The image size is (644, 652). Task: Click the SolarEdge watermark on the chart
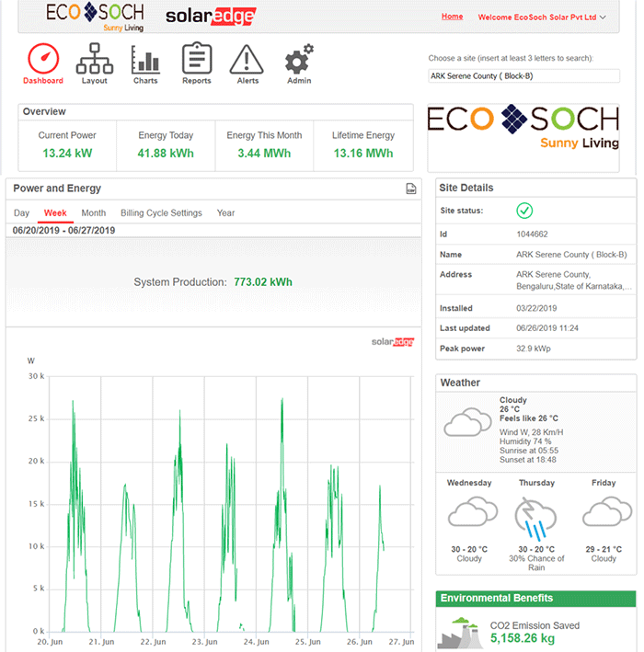pos(393,342)
